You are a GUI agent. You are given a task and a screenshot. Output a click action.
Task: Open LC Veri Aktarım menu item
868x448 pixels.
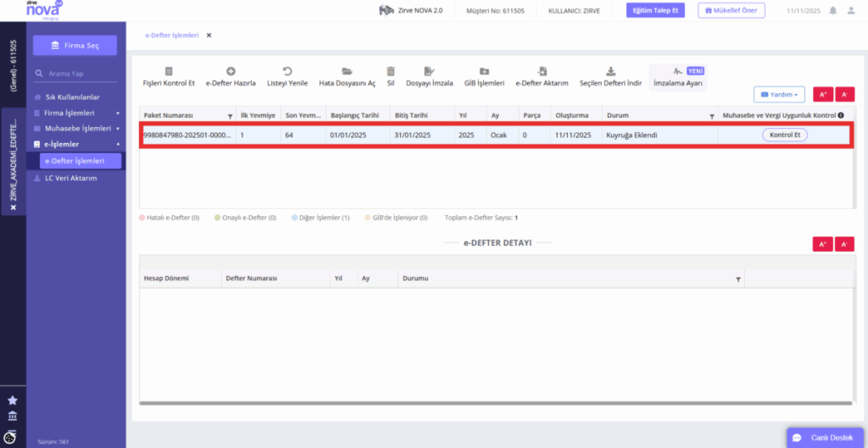[71, 178]
